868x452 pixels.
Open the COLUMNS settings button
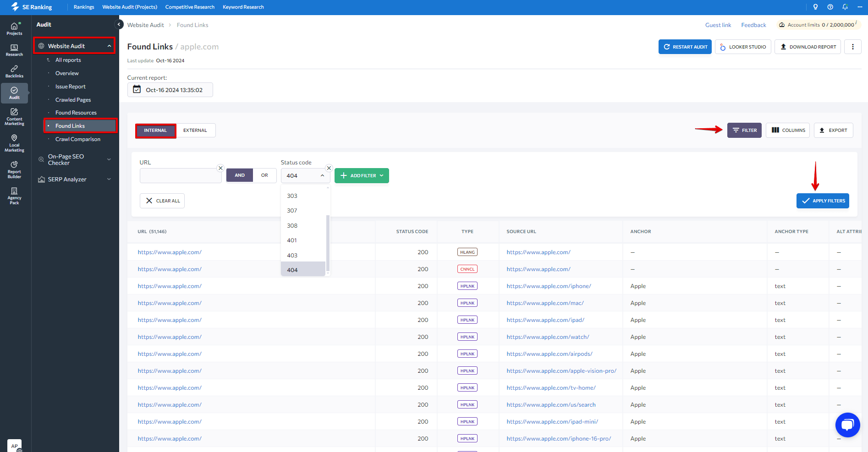coord(788,130)
